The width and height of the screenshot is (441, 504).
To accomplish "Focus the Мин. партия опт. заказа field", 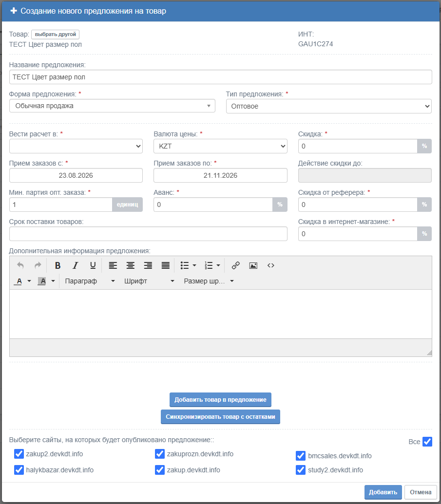I will pos(61,205).
